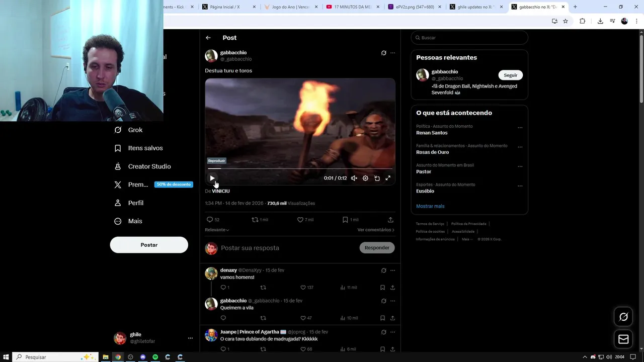Open video settings gear
The image size is (644, 362).
pyautogui.click(x=365, y=178)
